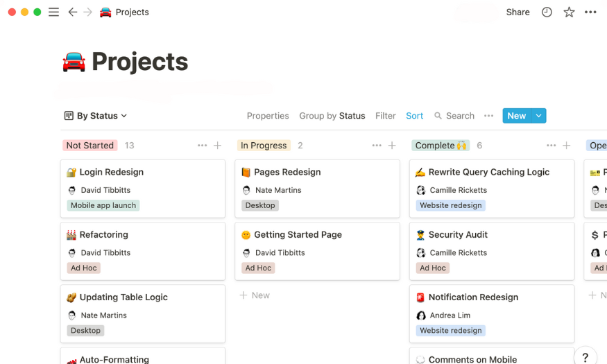Open the Properties menu
607x364 pixels.
tap(268, 116)
